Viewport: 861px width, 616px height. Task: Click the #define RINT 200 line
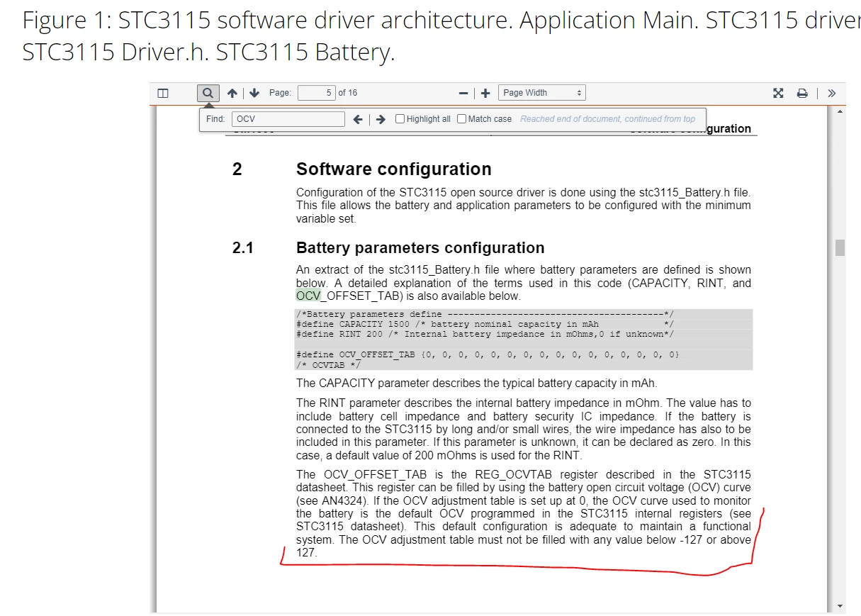[x=485, y=334]
